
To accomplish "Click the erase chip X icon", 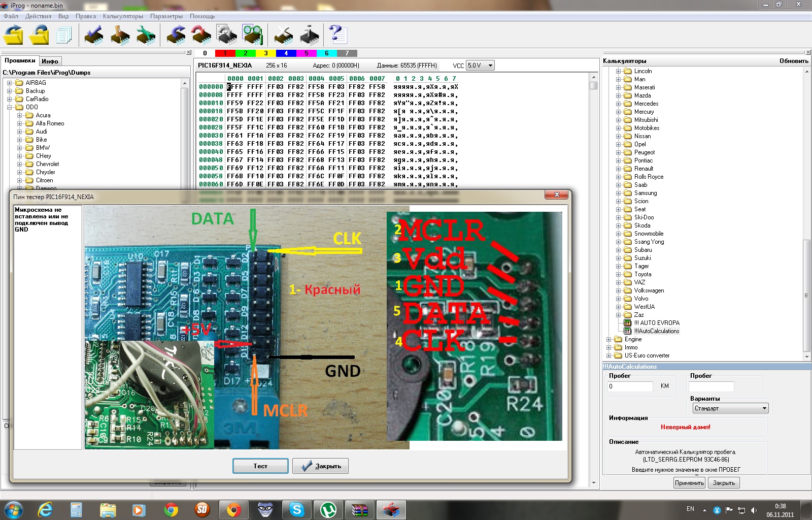I will point(283,36).
